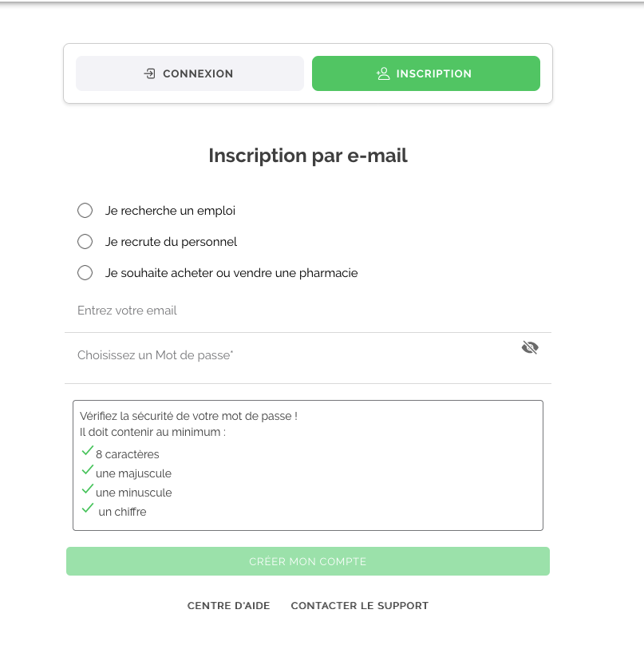
Task: Click the green checkmark next to une majuscule
Action: tap(87, 470)
